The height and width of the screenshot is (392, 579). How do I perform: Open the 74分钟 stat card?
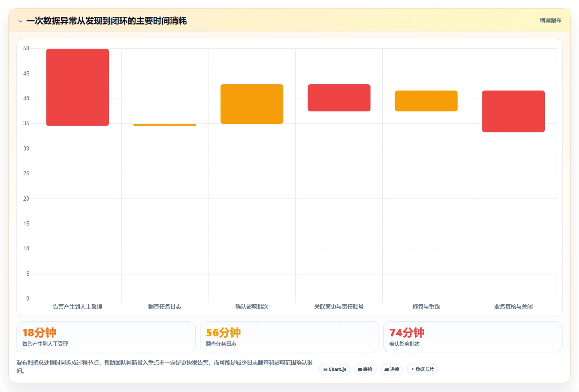473,337
